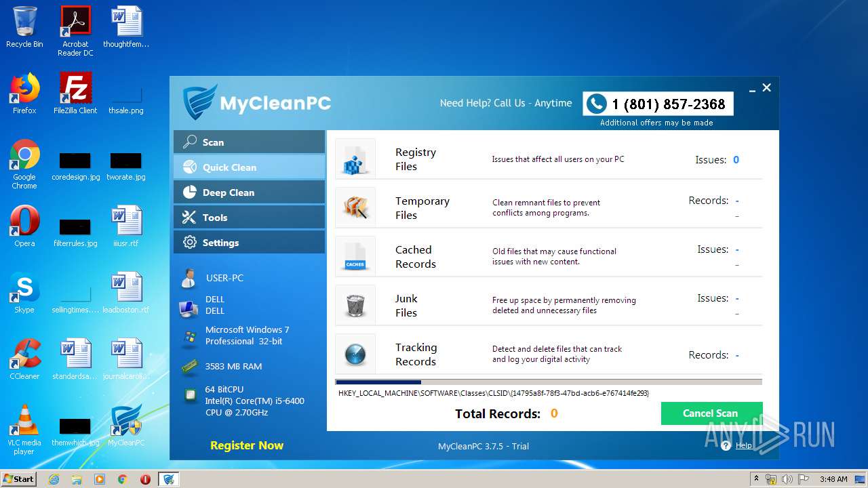The width and height of the screenshot is (868, 488).
Task: Open Google Chrome desktop shortcut
Action: point(24,165)
